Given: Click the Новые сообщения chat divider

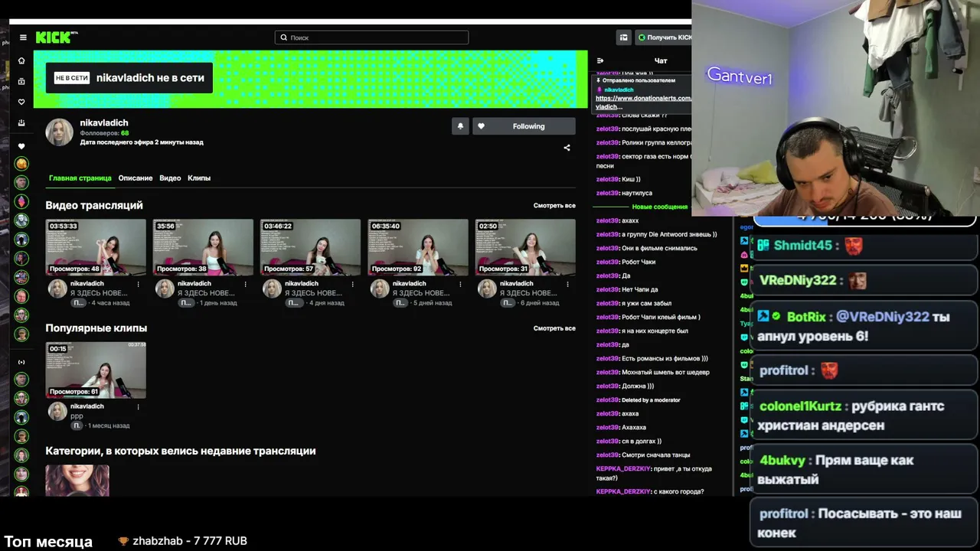Looking at the screenshot, I should coord(659,207).
